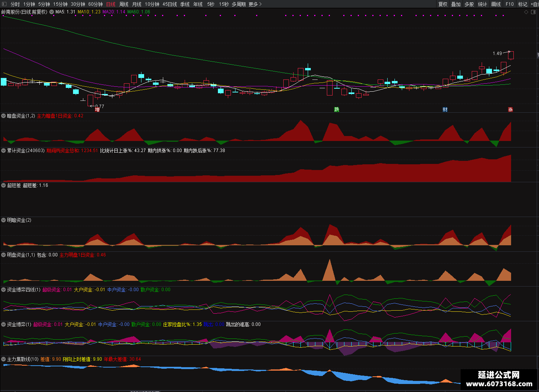Expand the 更多 period options
This screenshot has width=539, height=392.
coord(255,4)
